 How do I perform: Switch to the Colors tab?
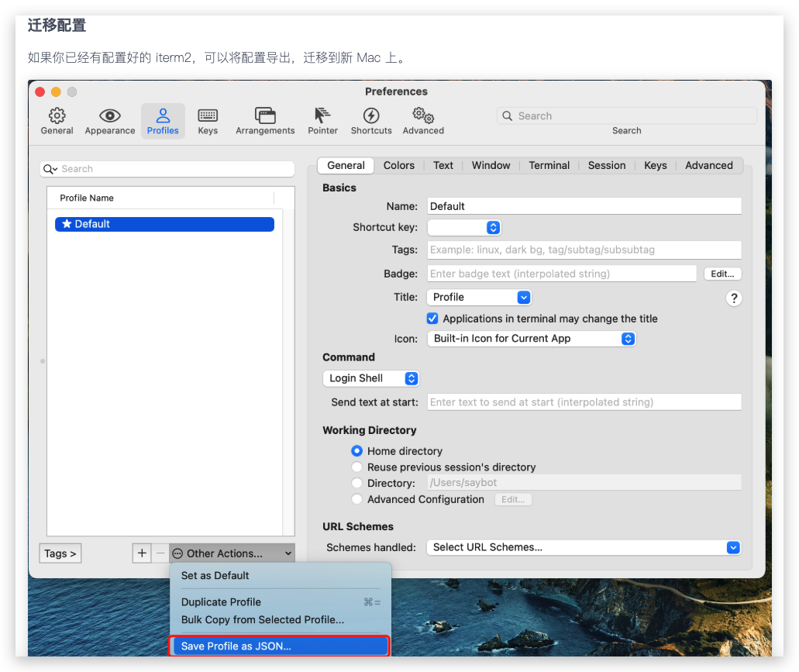click(x=398, y=166)
